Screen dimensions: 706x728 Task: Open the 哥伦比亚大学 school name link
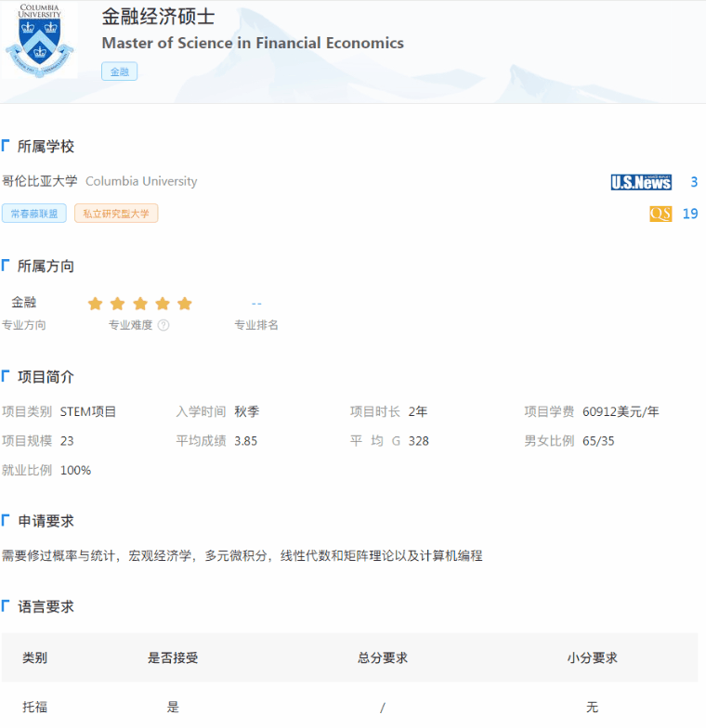pyautogui.click(x=40, y=181)
